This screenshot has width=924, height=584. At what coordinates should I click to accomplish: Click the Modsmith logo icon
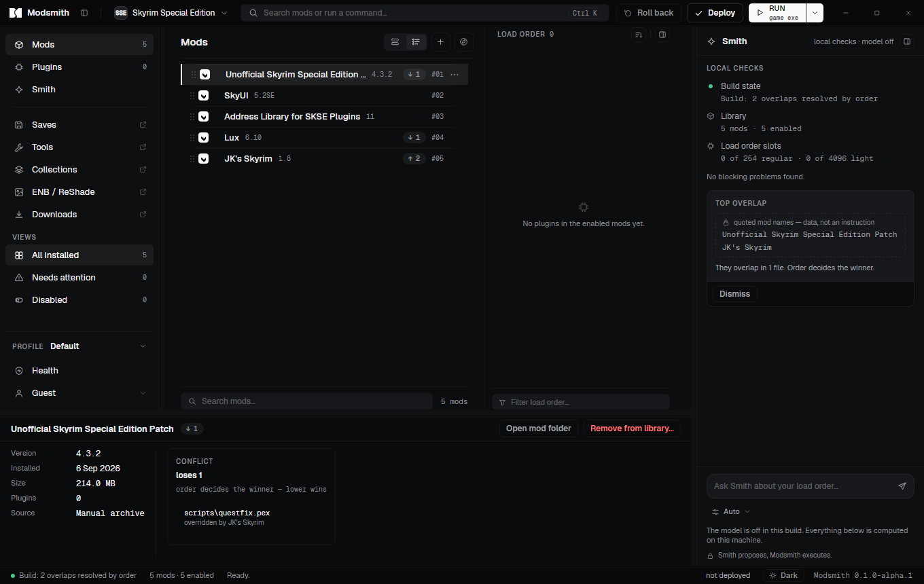[15, 13]
